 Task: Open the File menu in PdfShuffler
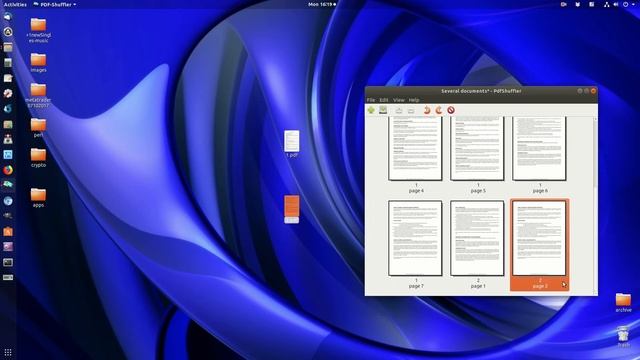[x=371, y=100]
